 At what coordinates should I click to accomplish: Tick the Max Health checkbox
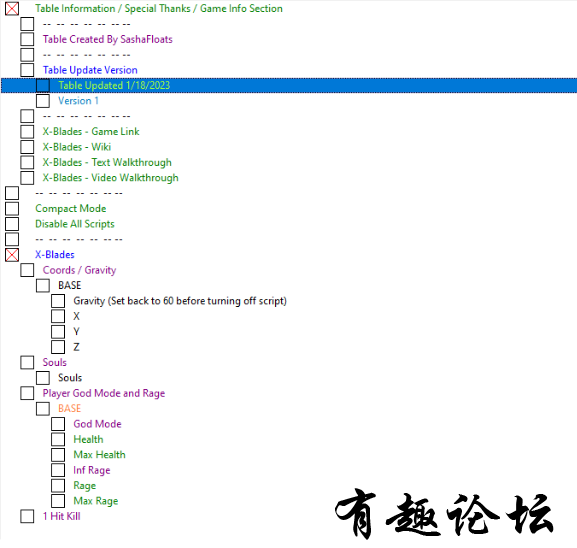tap(58, 455)
